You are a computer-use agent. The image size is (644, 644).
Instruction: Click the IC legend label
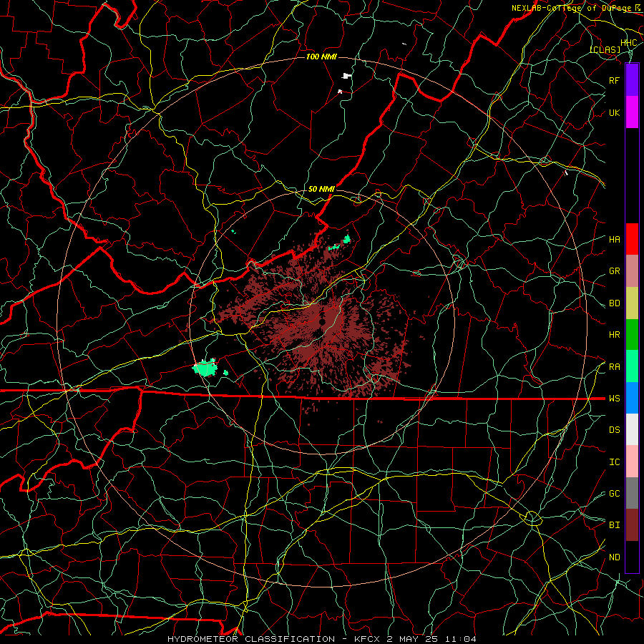click(x=614, y=462)
